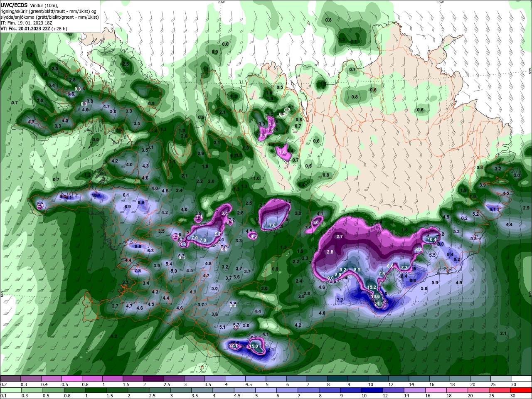Select bottom legend swatch between 0.1 and 0.3
The height and width of the screenshot is (399, 532).
11,390
